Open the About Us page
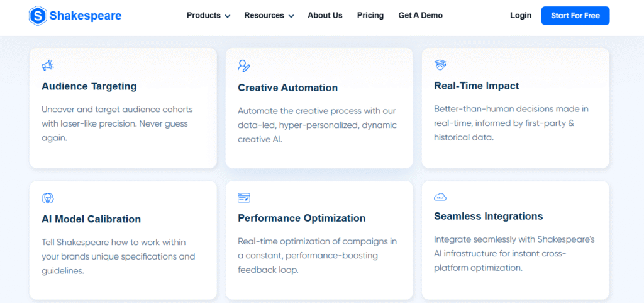Viewport: 644px width, 303px height. (x=325, y=16)
